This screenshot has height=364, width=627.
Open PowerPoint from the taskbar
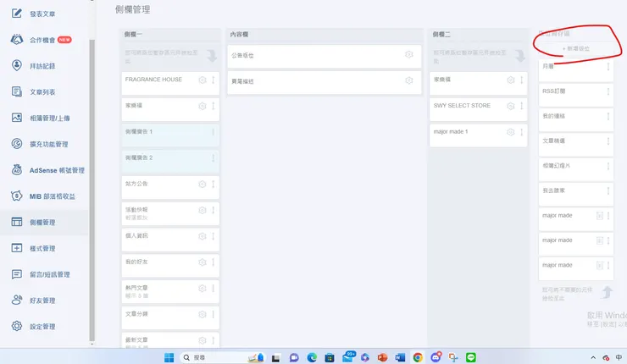382,357
